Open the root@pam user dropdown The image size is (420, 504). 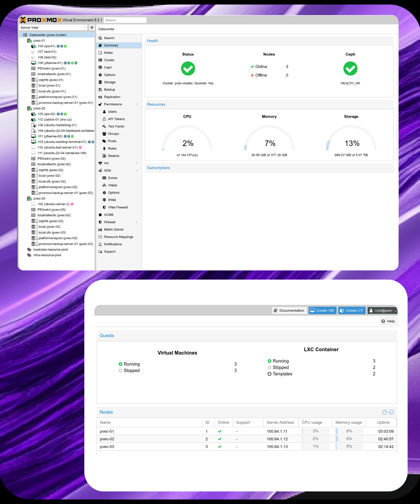[x=383, y=310]
